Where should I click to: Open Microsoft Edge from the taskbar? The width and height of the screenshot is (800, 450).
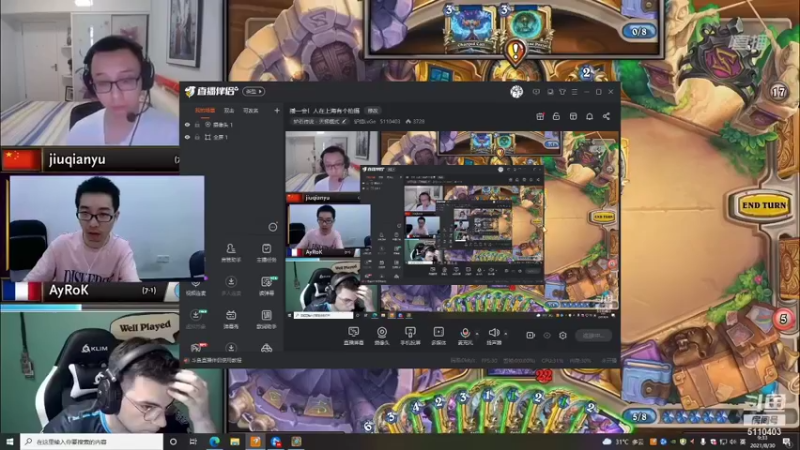tap(214, 441)
